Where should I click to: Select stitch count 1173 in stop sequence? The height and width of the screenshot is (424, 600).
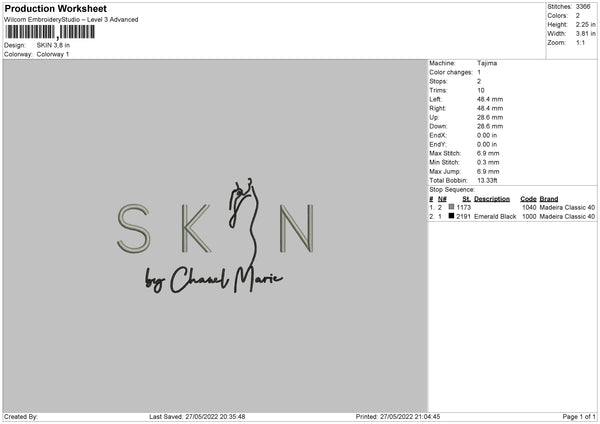coord(463,207)
